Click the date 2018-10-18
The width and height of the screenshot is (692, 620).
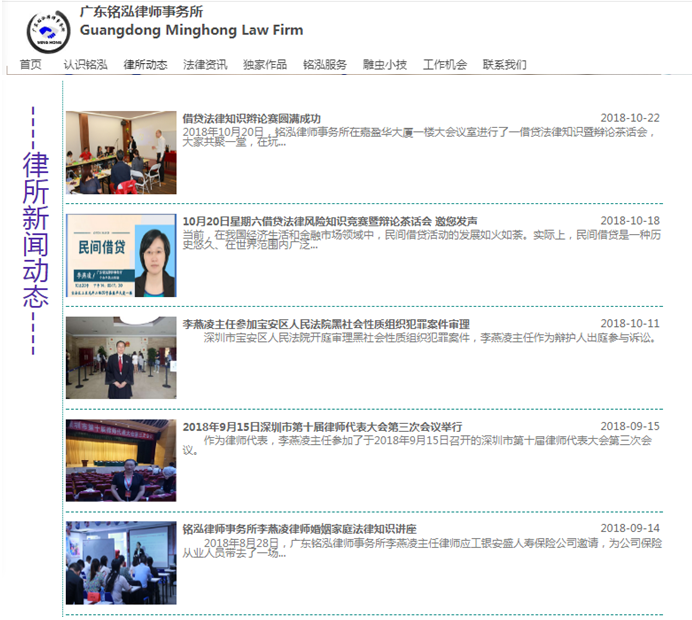coord(630,221)
